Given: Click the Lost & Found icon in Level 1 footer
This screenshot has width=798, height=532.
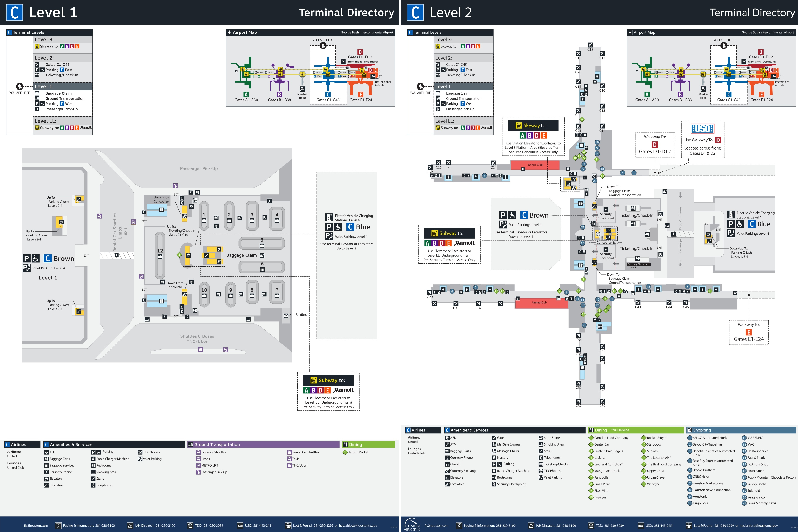Looking at the screenshot, I should (288, 525).
